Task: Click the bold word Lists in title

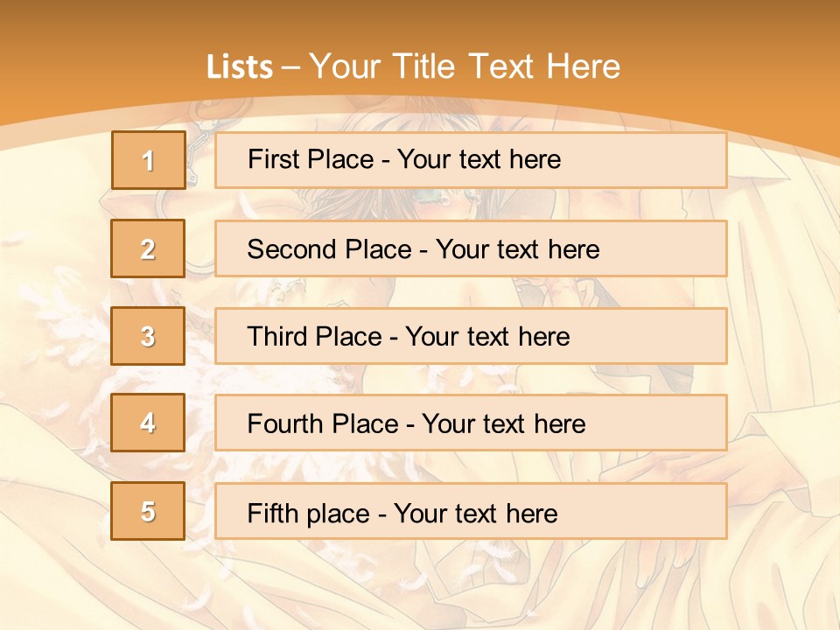Action: [x=240, y=66]
